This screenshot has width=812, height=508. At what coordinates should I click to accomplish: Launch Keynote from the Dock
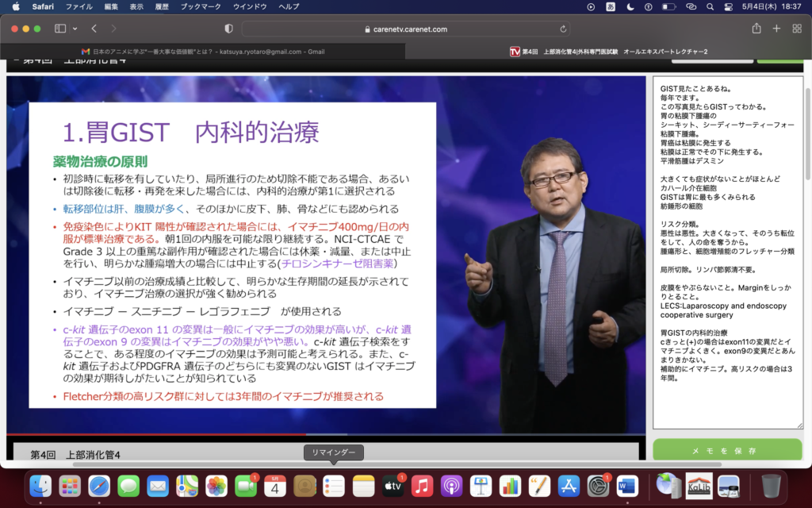[x=481, y=486]
